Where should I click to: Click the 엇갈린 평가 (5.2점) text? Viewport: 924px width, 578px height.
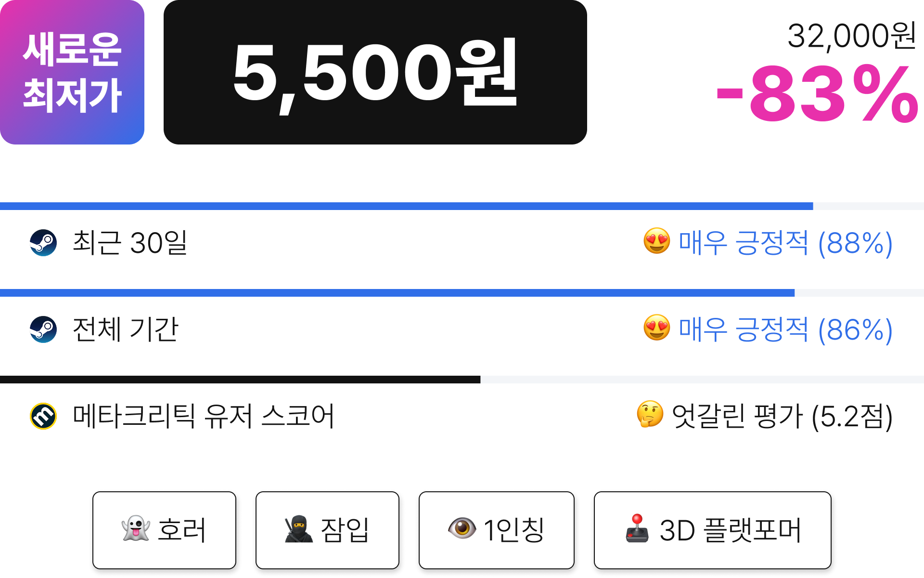782,416
